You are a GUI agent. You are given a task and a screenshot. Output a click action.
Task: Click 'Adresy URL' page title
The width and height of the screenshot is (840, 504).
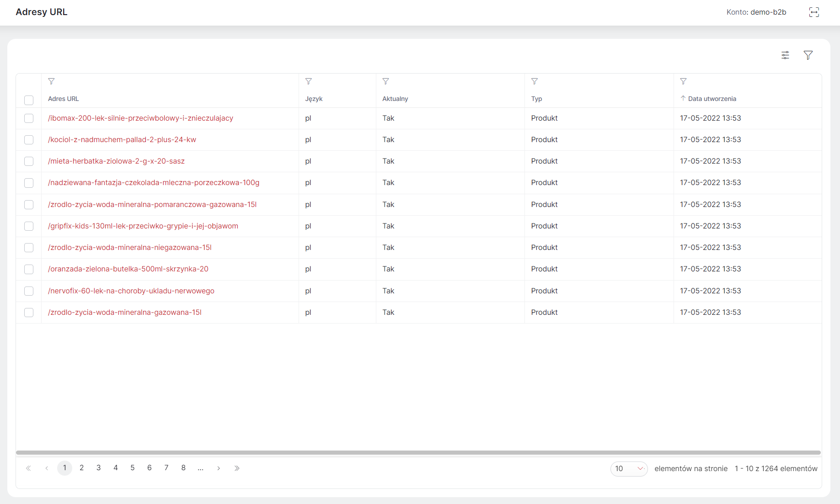click(x=42, y=12)
